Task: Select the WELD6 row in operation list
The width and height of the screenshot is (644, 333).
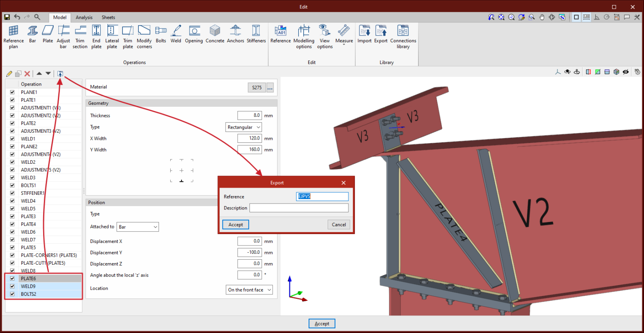Action: pyautogui.click(x=44, y=232)
